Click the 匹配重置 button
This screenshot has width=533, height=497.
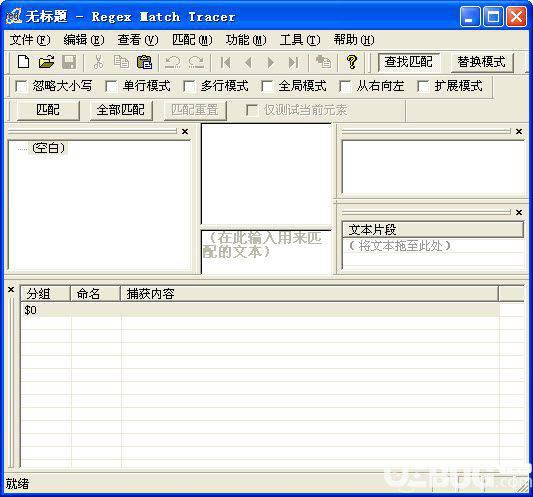[x=195, y=110]
